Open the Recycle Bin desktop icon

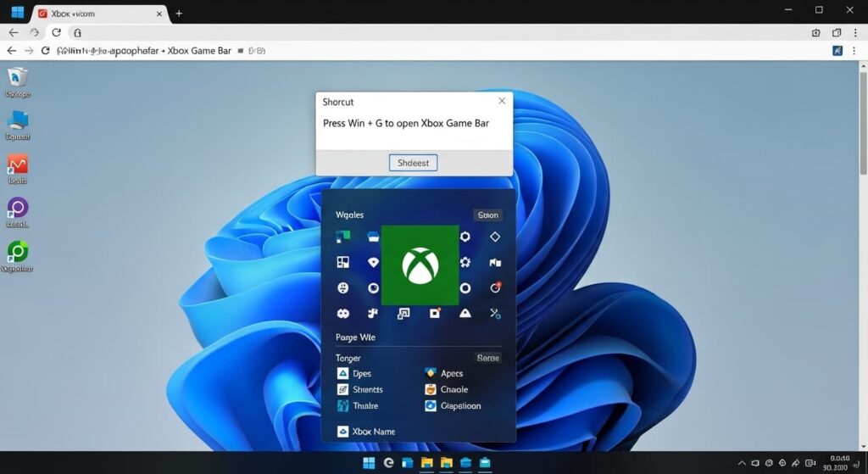coord(17,82)
